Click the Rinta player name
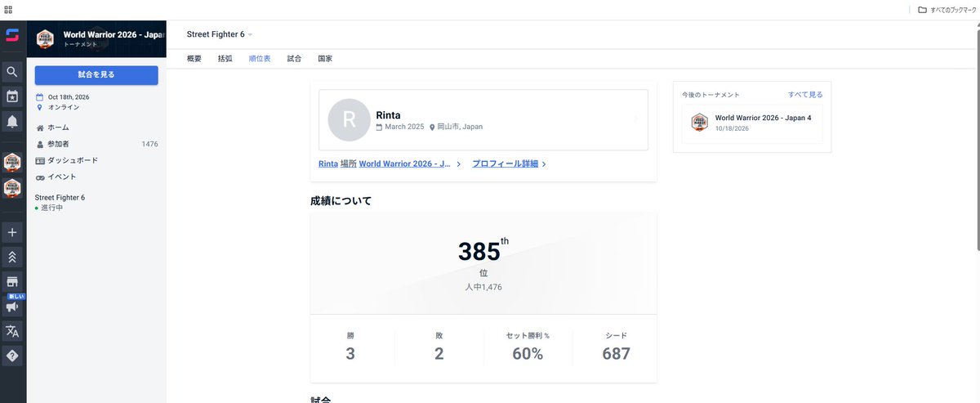Viewport: 980px width, 403px height. coord(390,114)
